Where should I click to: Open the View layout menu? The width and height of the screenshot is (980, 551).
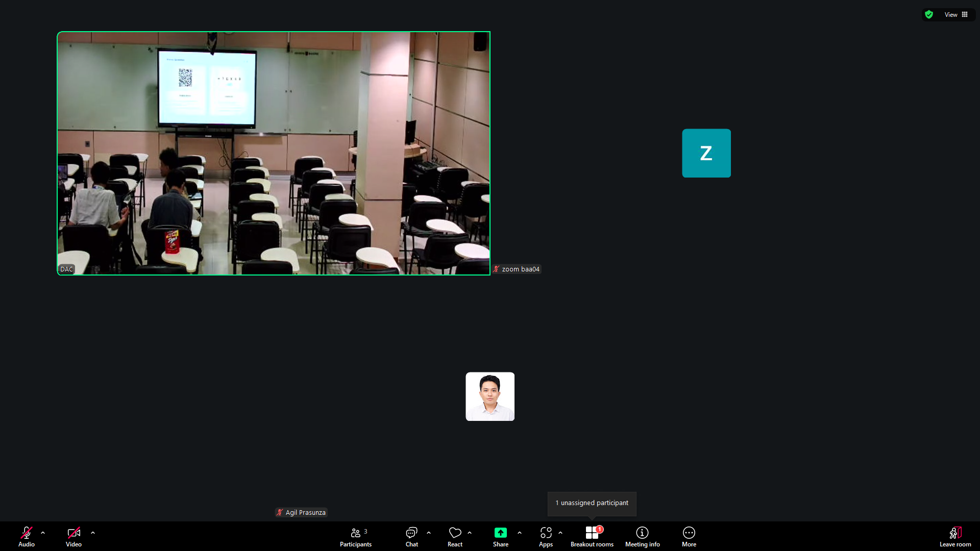click(956, 15)
